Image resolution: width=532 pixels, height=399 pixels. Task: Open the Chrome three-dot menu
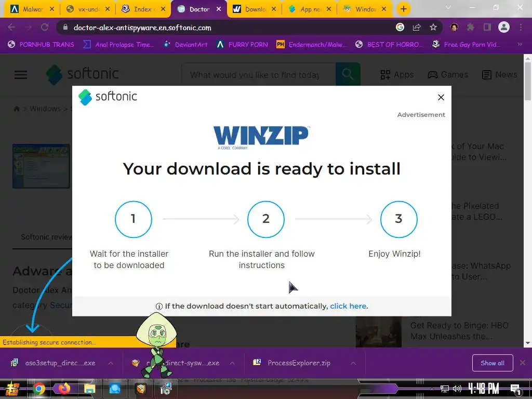(521, 28)
